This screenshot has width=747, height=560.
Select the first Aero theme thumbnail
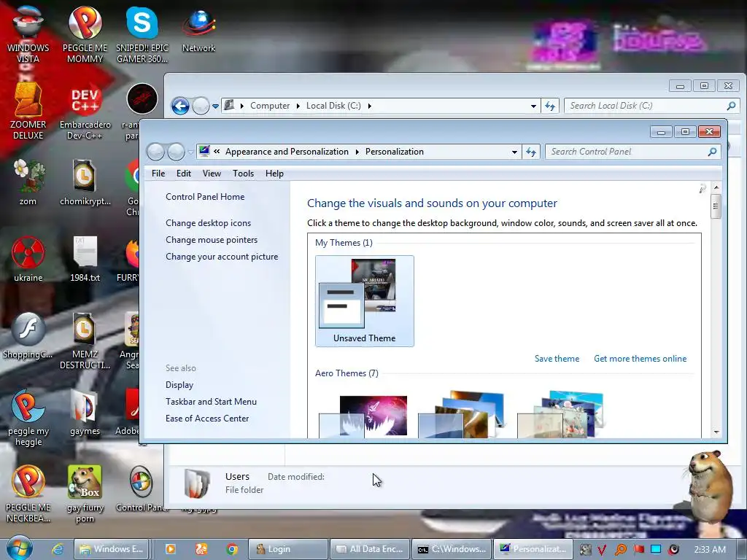point(363,415)
